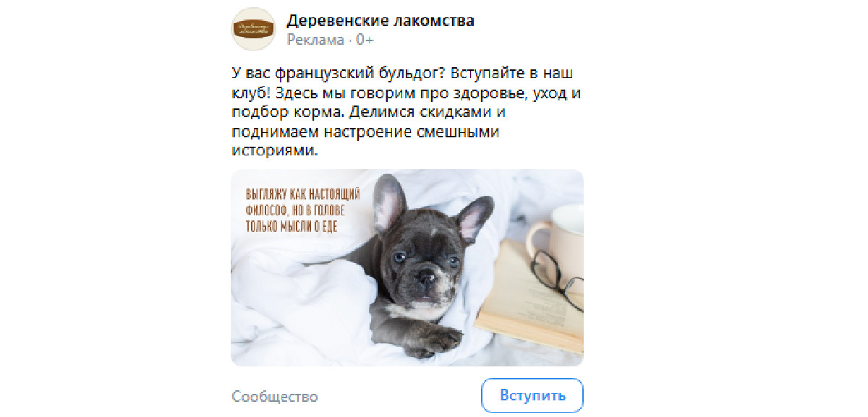Join the community via Вступить button
Image resolution: width=868 pixels, height=417 pixels.
tap(532, 395)
